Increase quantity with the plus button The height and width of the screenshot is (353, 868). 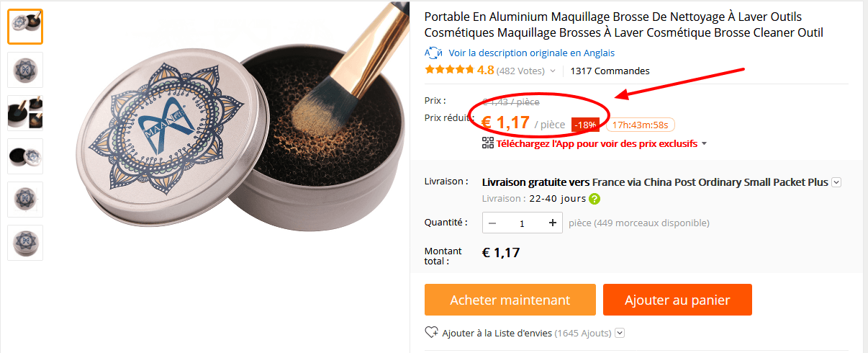[552, 223]
